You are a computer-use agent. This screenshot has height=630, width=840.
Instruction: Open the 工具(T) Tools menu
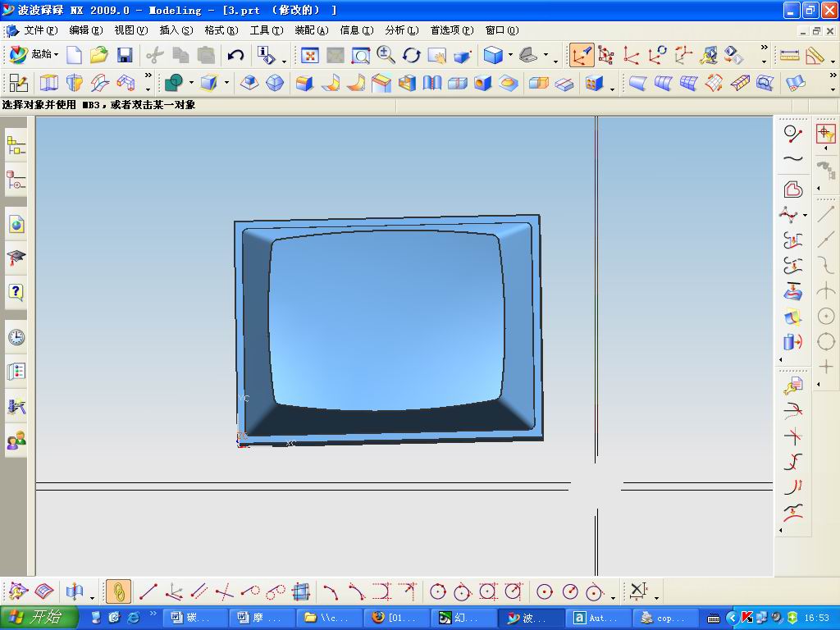tap(267, 30)
